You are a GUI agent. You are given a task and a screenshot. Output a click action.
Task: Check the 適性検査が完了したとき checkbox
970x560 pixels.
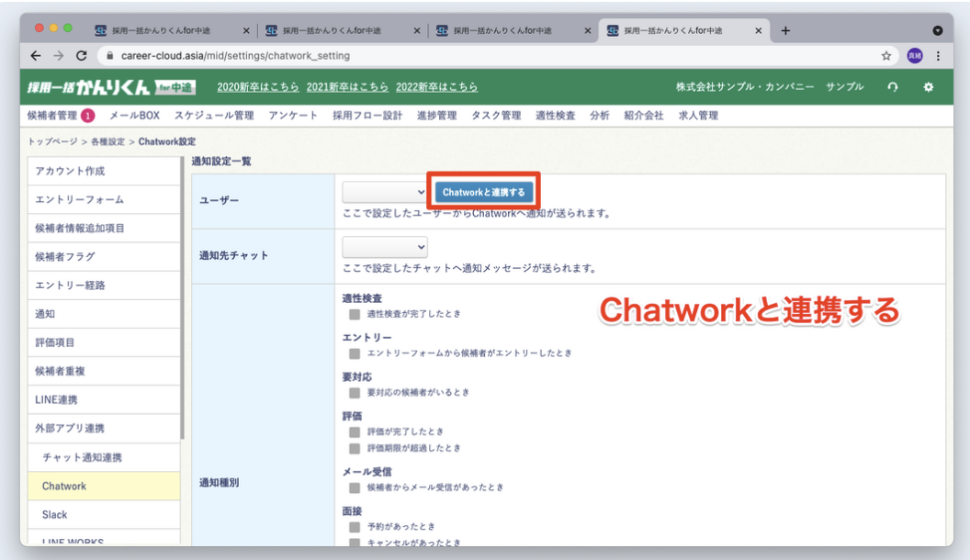(355, 314)
